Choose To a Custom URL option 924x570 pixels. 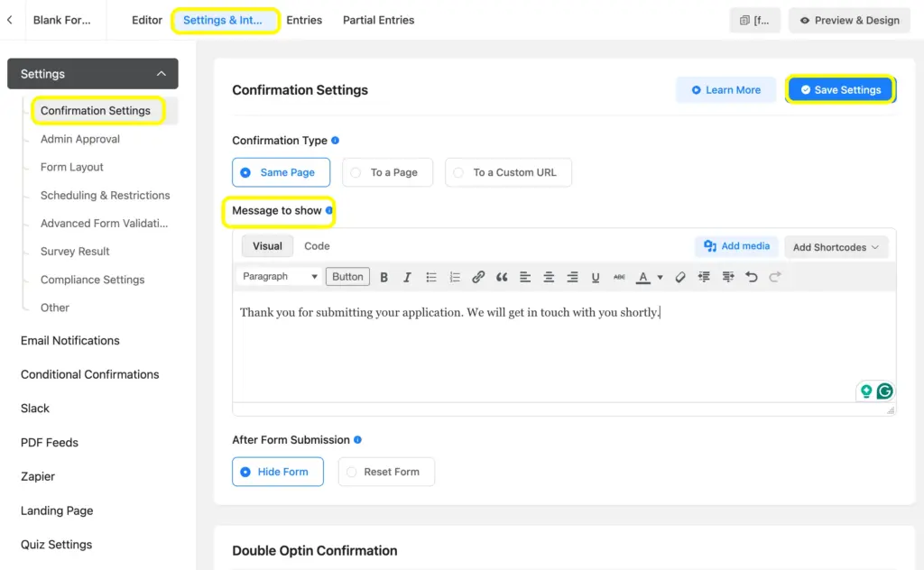[x=508, y=172]
